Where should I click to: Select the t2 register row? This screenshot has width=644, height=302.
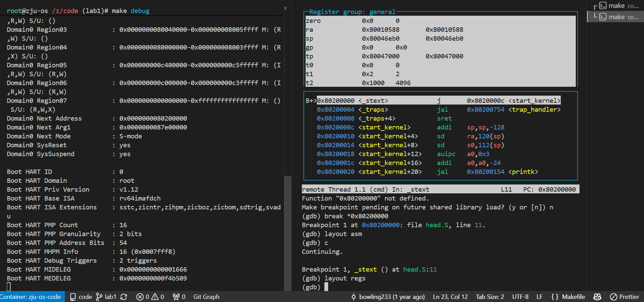(440, 83)
